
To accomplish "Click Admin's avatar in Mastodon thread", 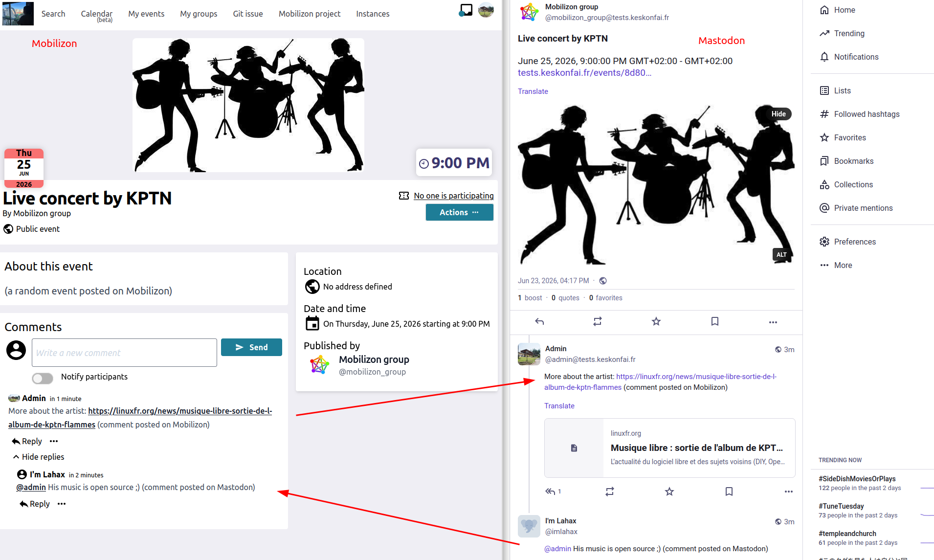I will click(x=529, y=354).
